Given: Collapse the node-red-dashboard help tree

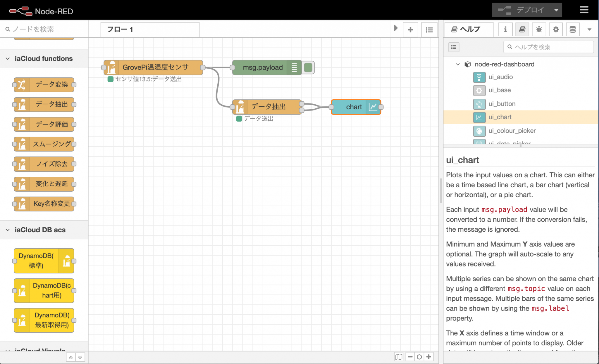Looking at the screenshot, I should pos(458,64).
